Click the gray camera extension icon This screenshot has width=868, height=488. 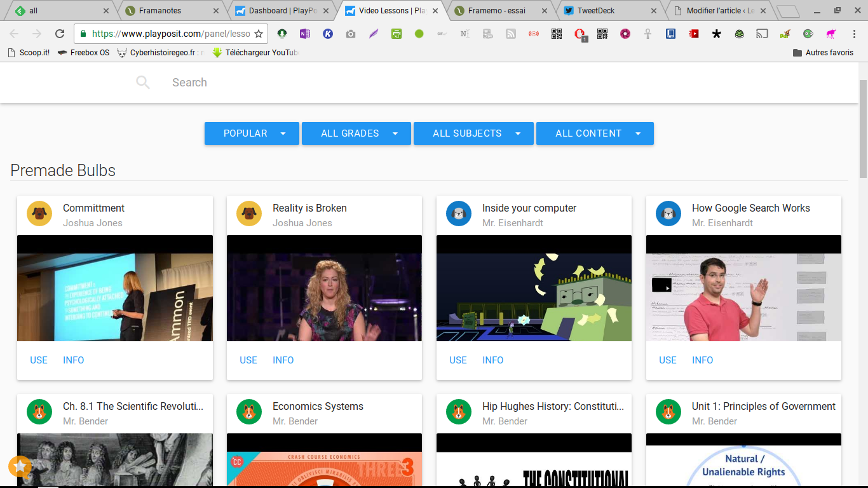[x=351, y=34]
